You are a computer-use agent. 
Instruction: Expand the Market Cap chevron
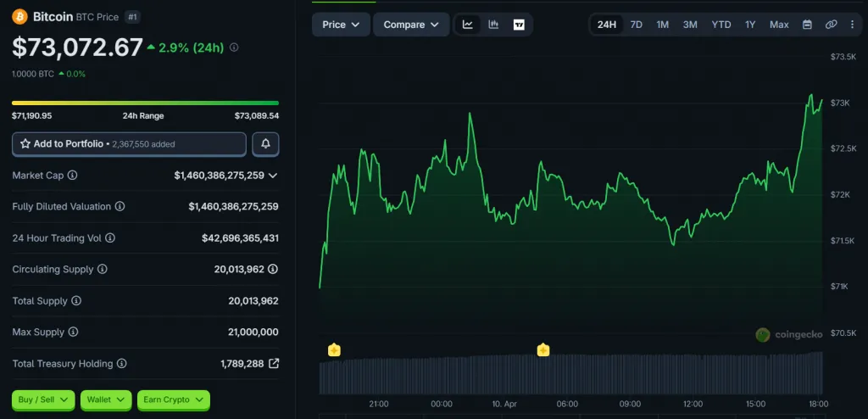pos(273,175)
